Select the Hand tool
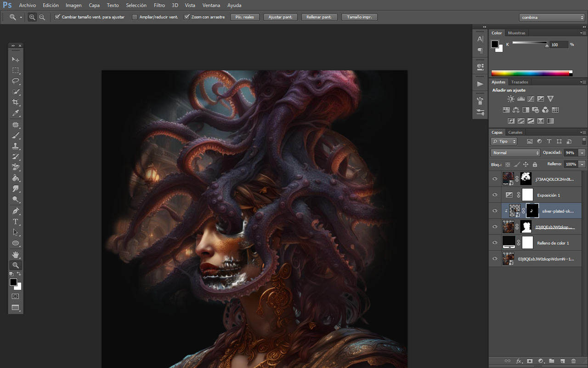The height and width of the screenshot is (368, 588). pyautogui.click(x=16, y=254)
